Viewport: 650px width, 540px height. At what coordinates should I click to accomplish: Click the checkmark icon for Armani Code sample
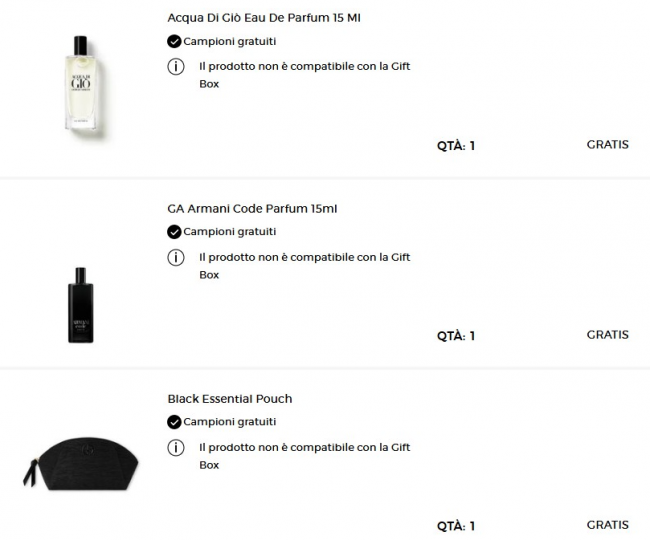tap(174, 232)
